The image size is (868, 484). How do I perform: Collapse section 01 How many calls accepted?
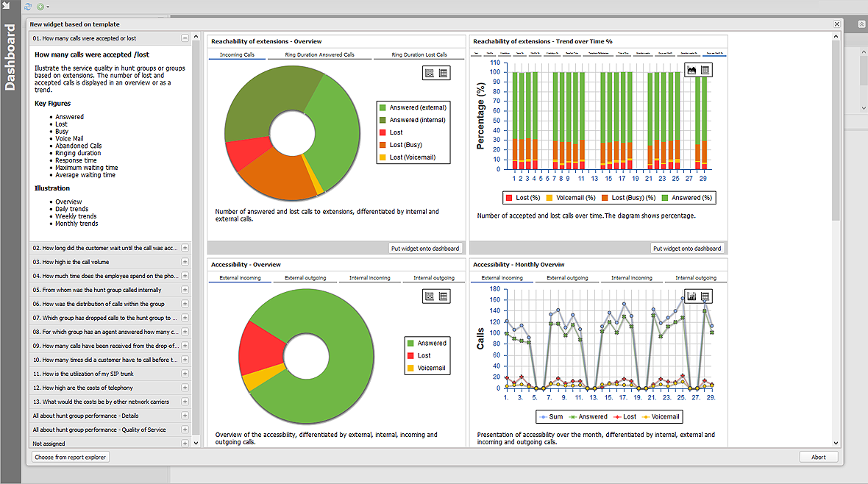(185, 38)
